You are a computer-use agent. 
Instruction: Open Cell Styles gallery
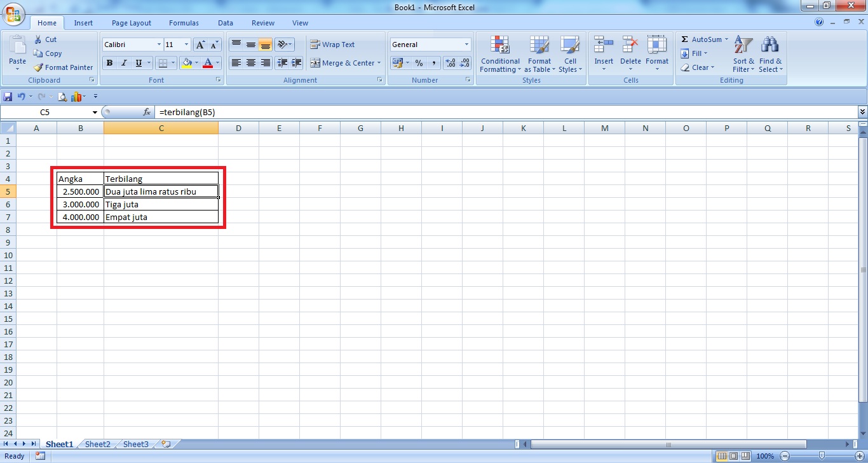pos(570,55)
